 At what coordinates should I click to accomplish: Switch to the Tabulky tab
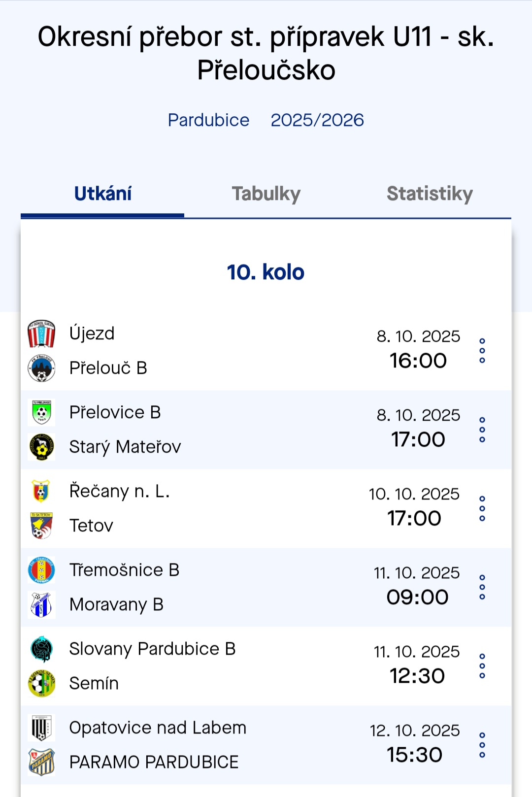click(266, 194)
